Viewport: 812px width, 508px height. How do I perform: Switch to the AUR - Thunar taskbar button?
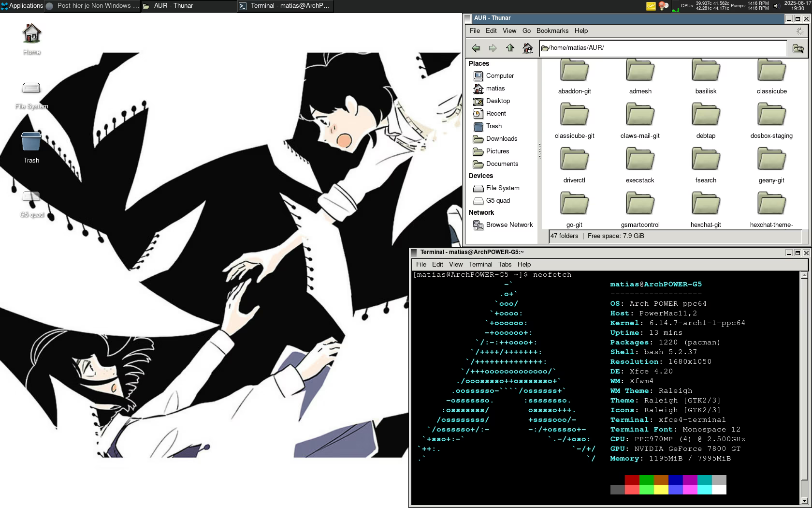point(189,6)
